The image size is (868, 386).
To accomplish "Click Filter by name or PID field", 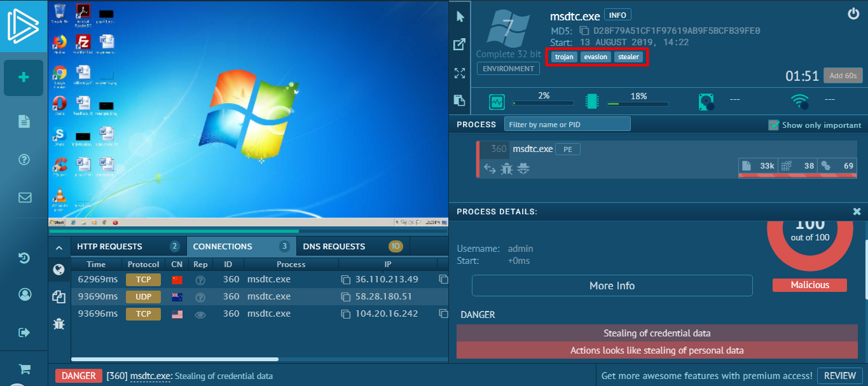I will pyautogui.click(x=567, y=124).
